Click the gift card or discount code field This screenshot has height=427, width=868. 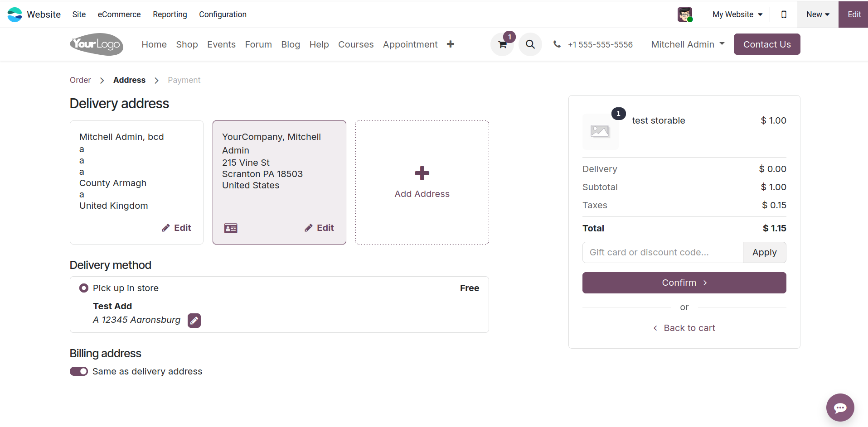(662, 252)
